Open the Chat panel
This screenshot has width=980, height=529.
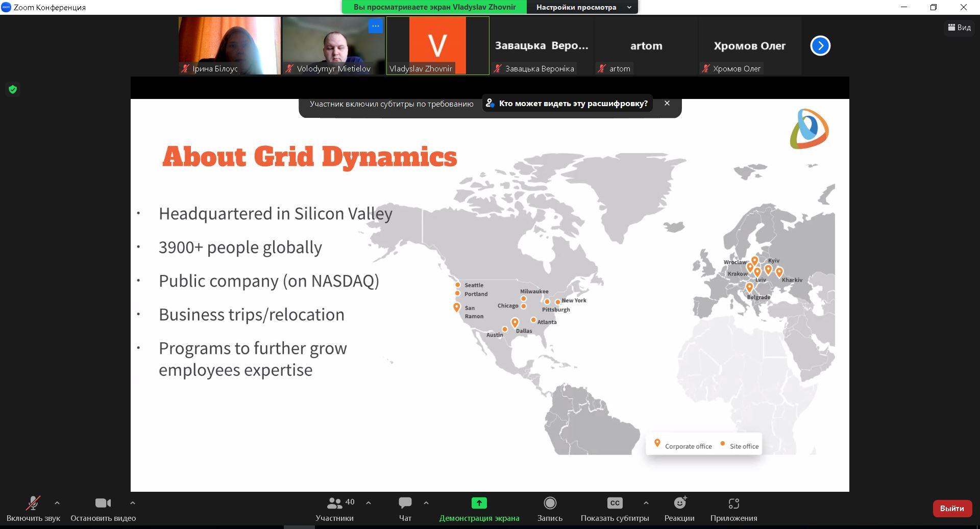405,503
